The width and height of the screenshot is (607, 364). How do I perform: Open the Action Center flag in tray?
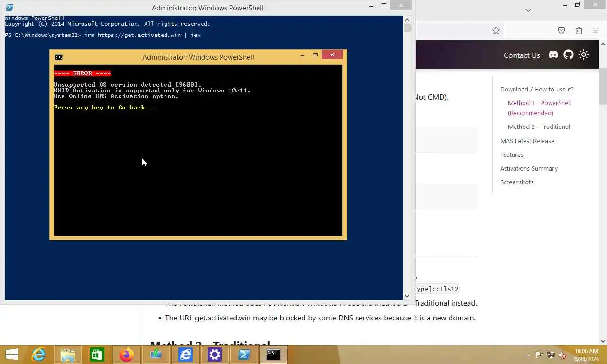click(540, 355)
